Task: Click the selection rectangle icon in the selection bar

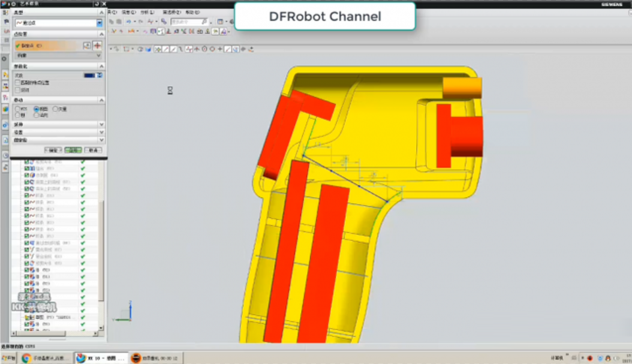Action: (x=127, y=49)
